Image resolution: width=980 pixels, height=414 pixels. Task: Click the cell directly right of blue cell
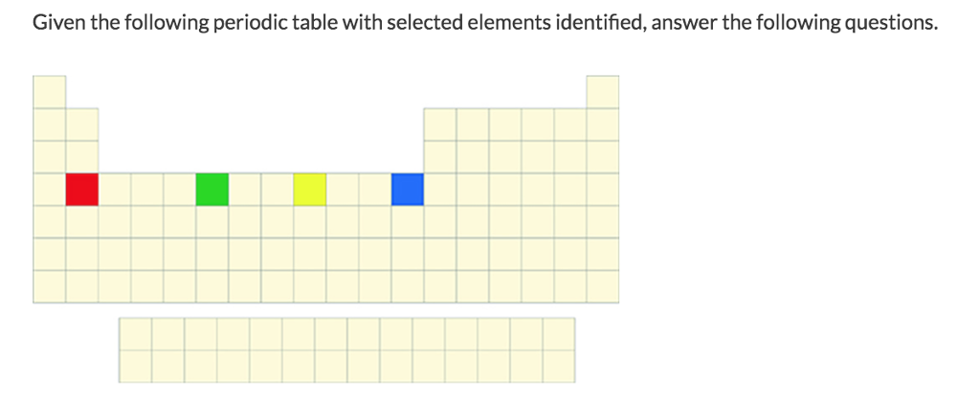(440, 189)
